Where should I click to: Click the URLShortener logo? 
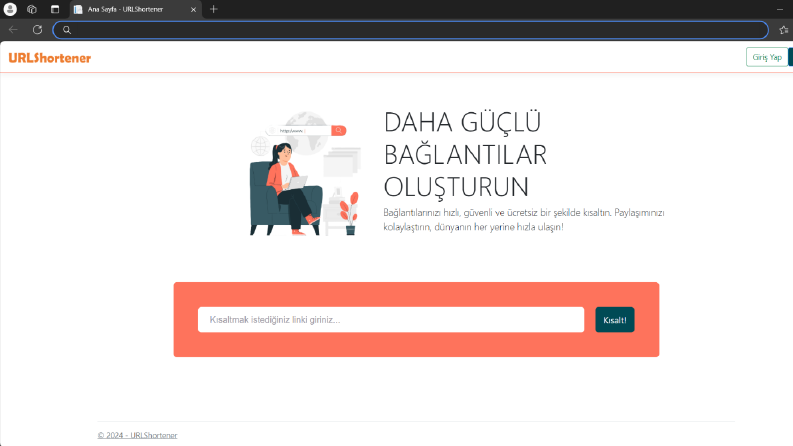click(50, 58)
